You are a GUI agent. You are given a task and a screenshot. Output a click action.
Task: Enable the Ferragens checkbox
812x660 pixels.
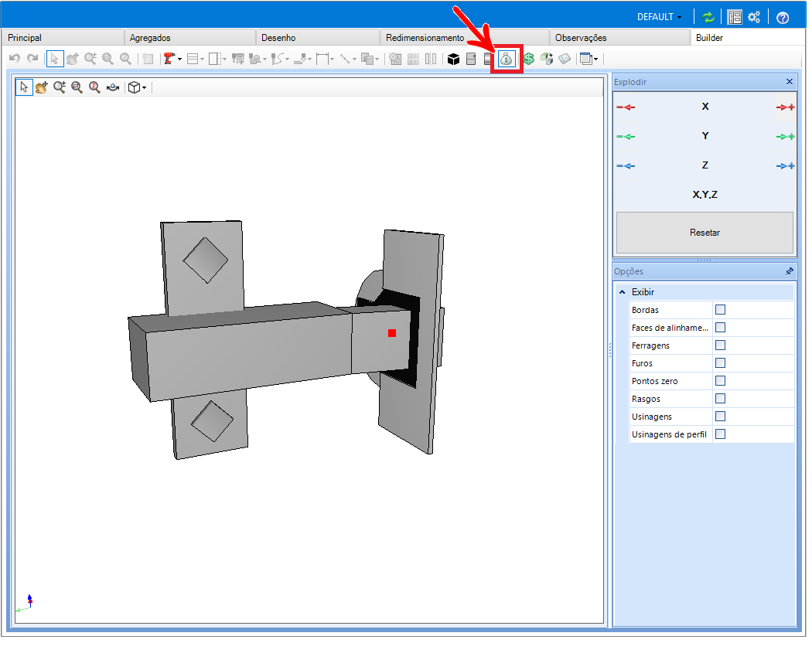[720, 345]
